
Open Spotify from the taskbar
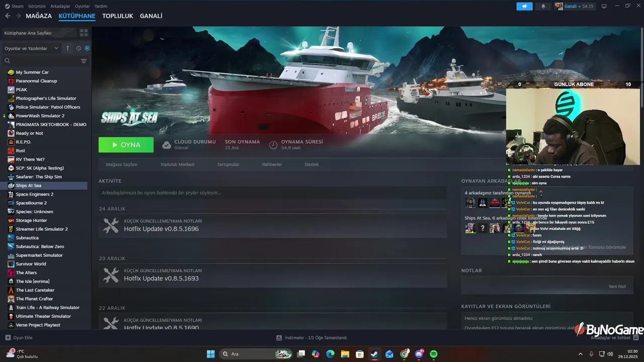tap(434, 354)
